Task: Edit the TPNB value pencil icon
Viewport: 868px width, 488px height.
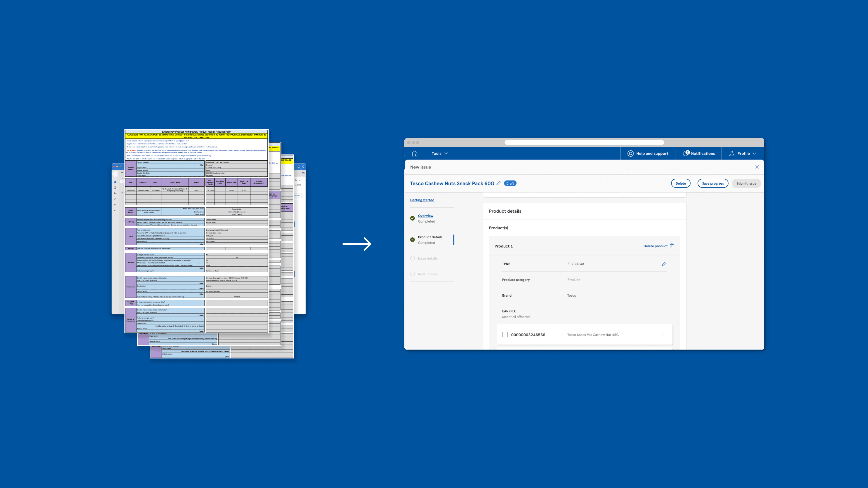Action: [664, 264]
